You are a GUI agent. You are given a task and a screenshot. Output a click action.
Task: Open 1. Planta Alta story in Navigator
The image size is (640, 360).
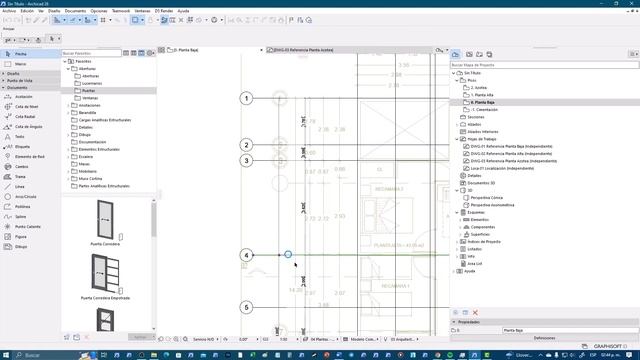click(x=482, y=95)
